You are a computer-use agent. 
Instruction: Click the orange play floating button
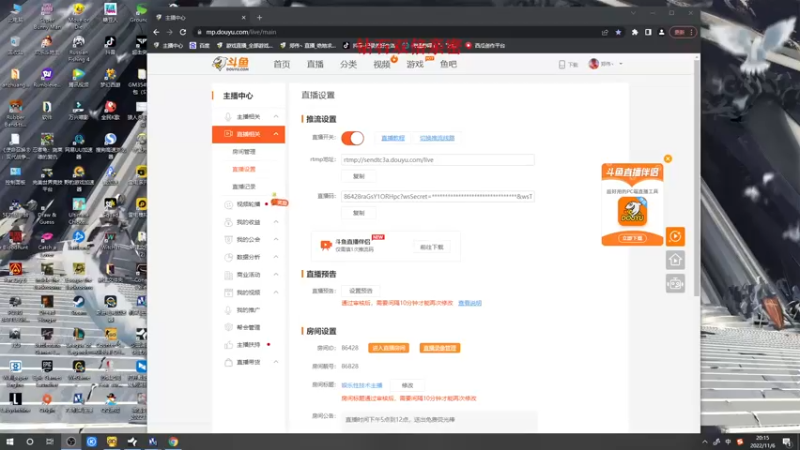pos(675,236)
